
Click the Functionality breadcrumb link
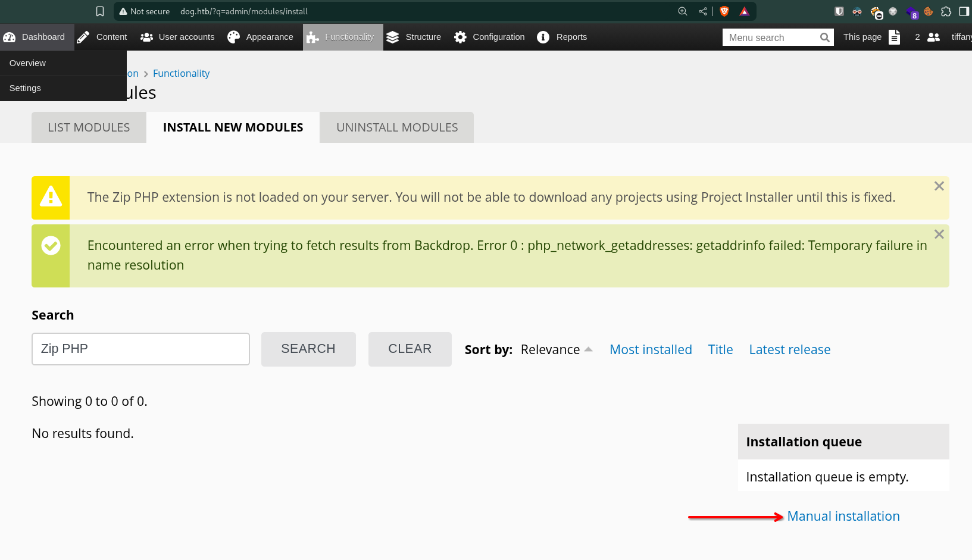click(181, 73)
